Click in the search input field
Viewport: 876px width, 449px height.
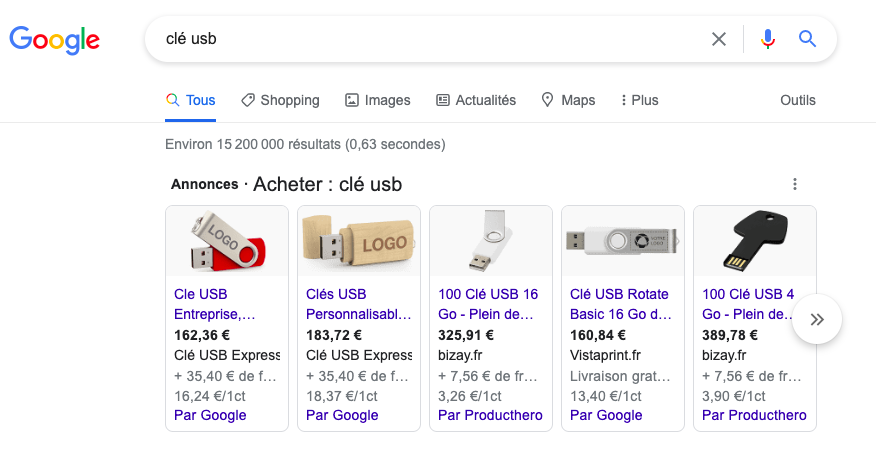pos(420,40)
